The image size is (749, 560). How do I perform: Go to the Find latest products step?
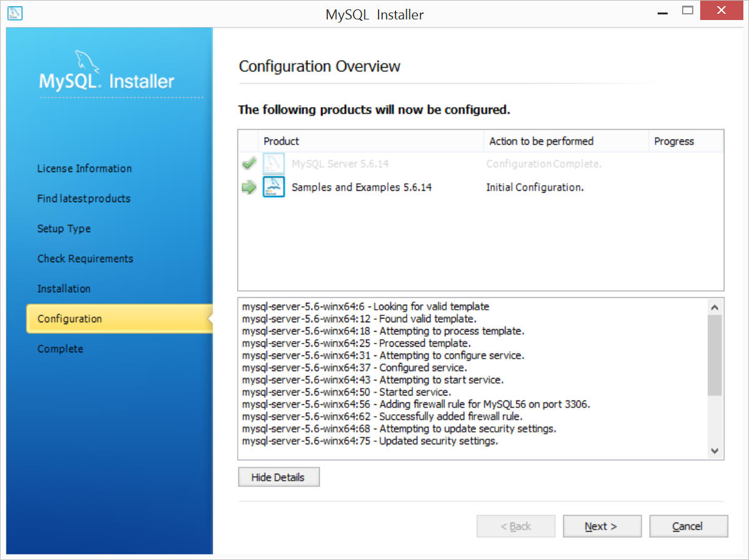coord(84,199)
